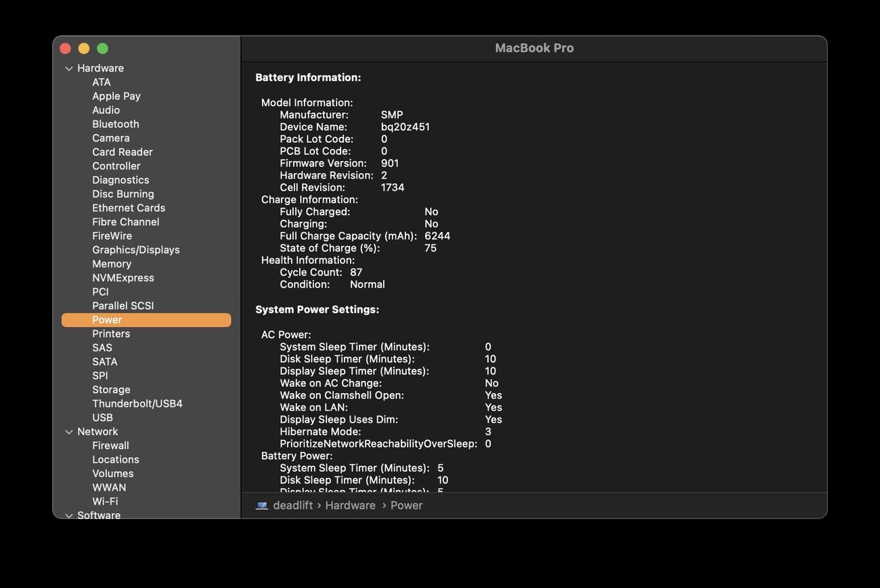Select Thunderbolt/USB4 in the sidebar

[x=137, y=404]
